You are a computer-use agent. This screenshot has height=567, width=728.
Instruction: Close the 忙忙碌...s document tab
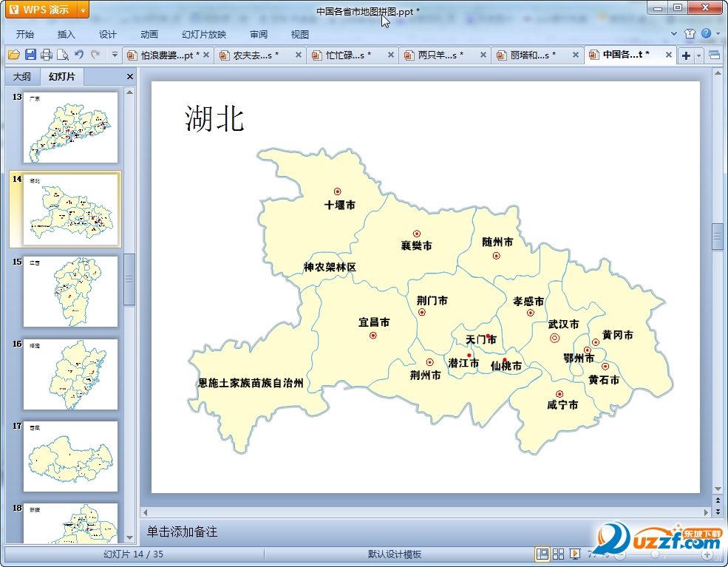pyautogui.click(x=391, y=55)
